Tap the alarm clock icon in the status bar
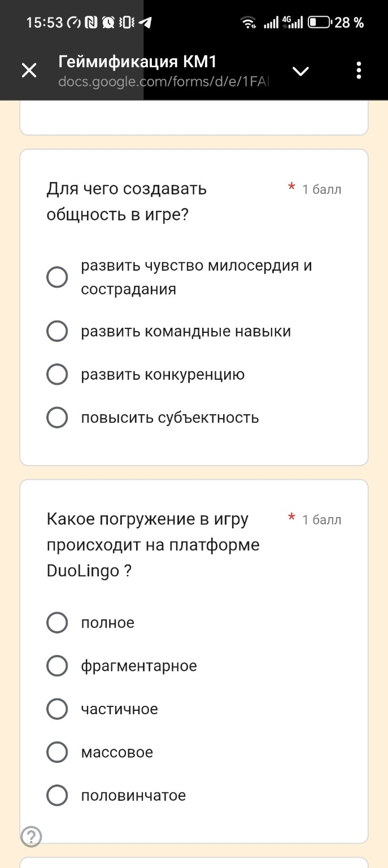Viewport: 388px width, 868px height. (108, 23)
